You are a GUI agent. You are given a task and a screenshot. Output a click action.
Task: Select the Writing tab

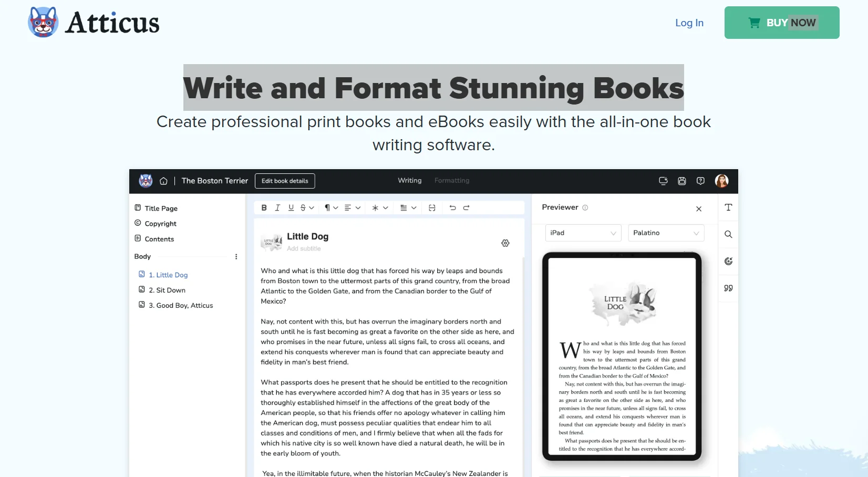[409, 181]
